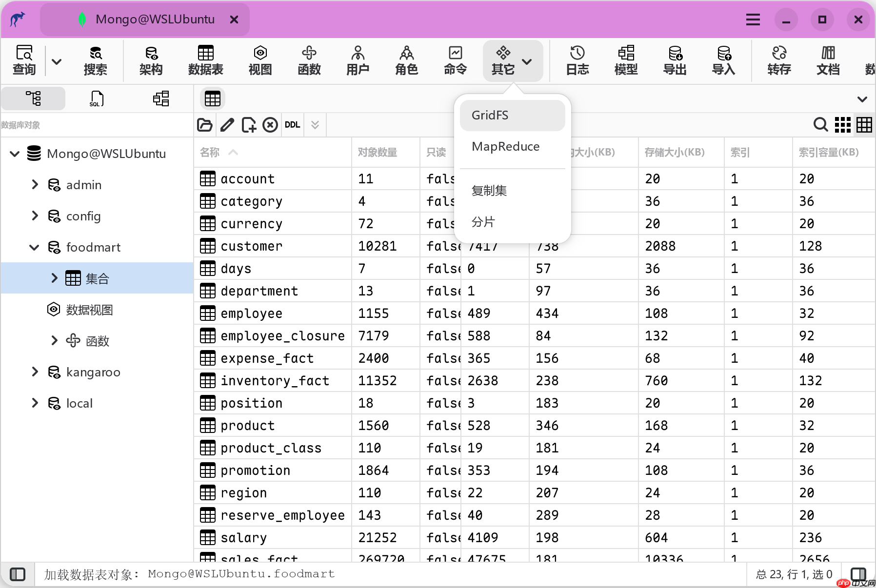Click the 搜索 search toolbar icon
The height and width of the screenshot is (588, 876).
95,60
